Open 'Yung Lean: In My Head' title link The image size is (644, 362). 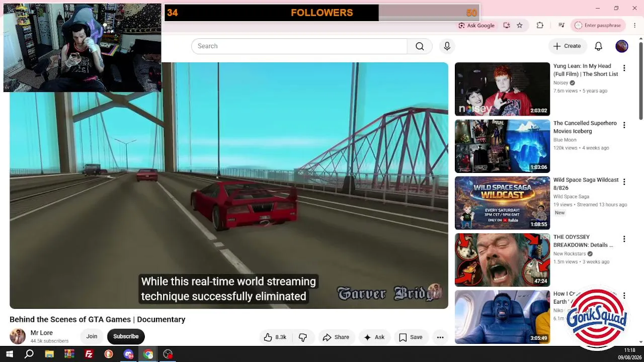coord(586,70)
